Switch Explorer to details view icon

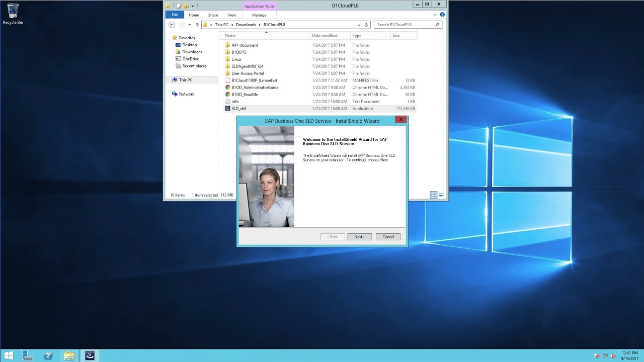[x=434, y=195]
